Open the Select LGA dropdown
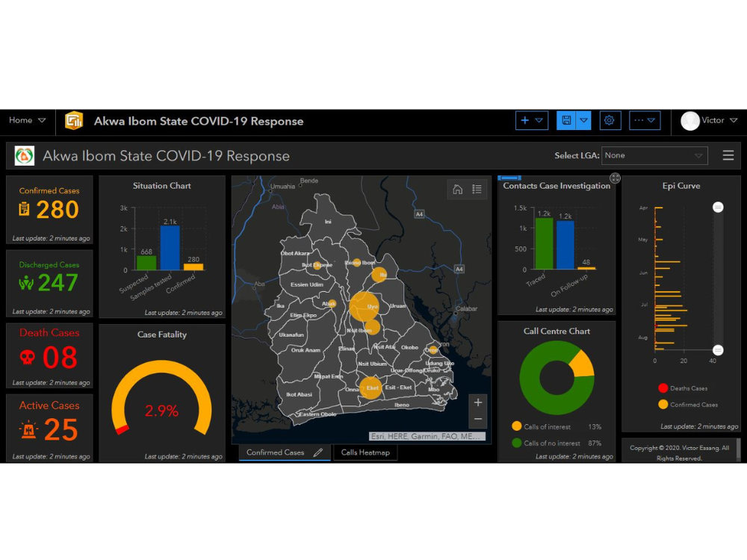 pos(654,156)
